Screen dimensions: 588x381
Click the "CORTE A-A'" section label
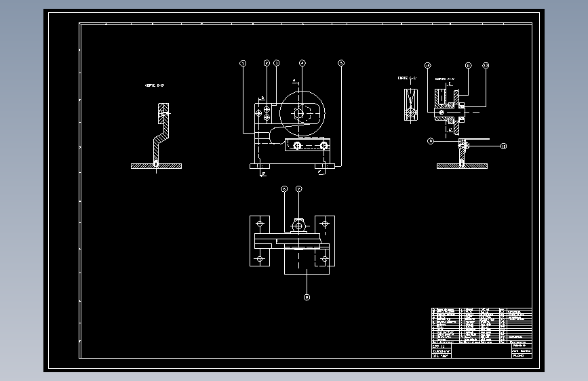pos(445,79)
